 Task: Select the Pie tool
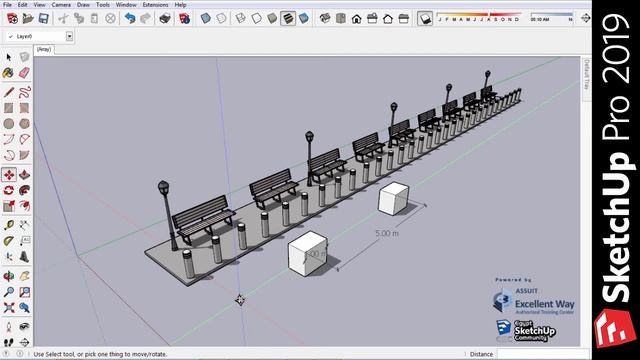(24, 155)
